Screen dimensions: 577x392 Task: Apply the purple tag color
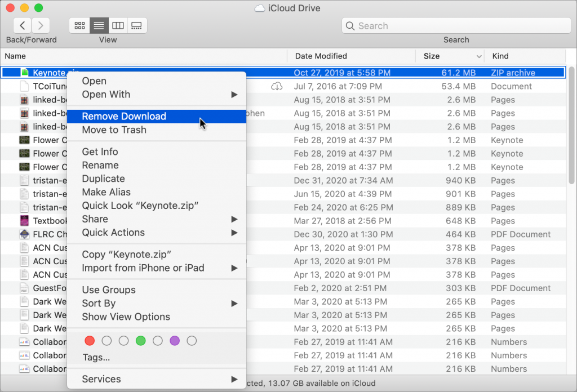(175, 341)
